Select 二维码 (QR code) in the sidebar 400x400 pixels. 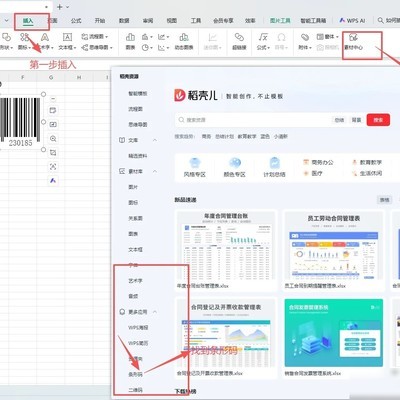(x=135, y=390)
